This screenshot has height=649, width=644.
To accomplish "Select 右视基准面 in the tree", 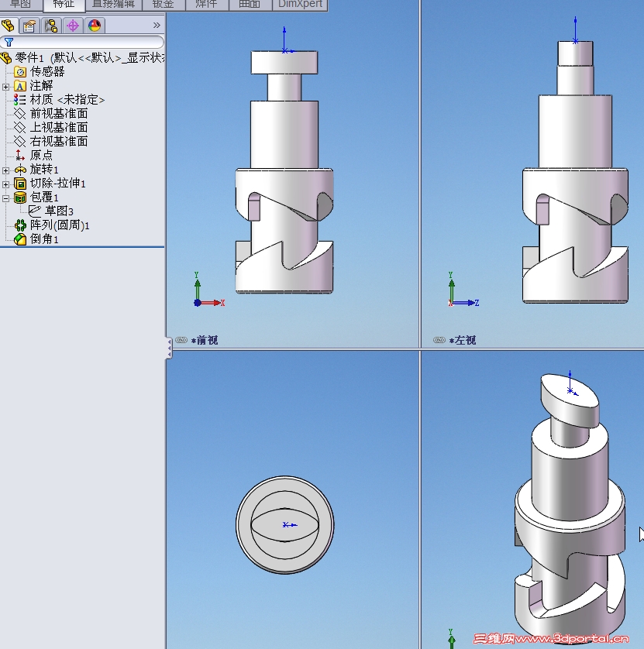I will click(x=59, y=142).
